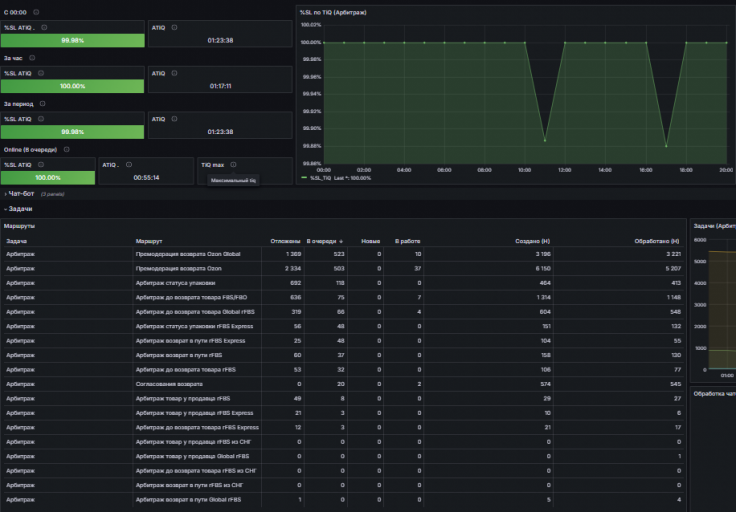Click info icon next to "С 00:00" heading
This screenshot has width=736, height=512.
36,12
